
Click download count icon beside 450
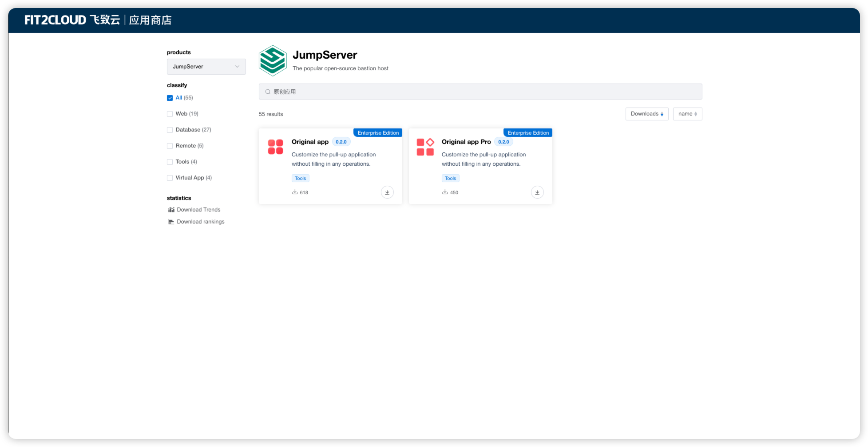(444, 192)
